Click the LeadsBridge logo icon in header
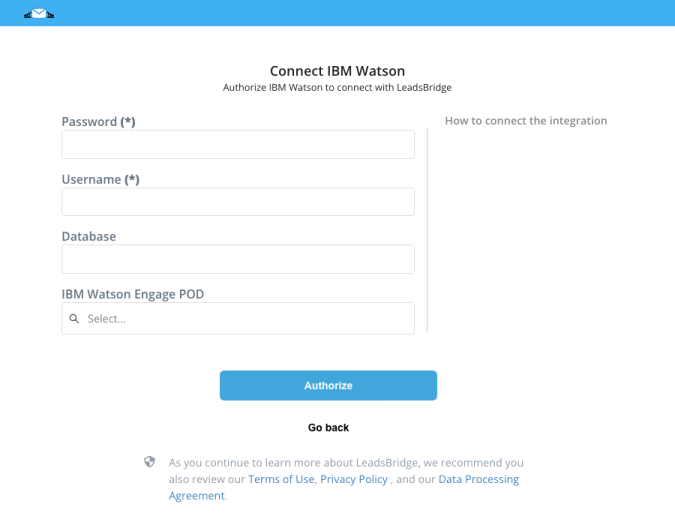The width and height of the screenshot is (675, 525). tap(39, 14)
